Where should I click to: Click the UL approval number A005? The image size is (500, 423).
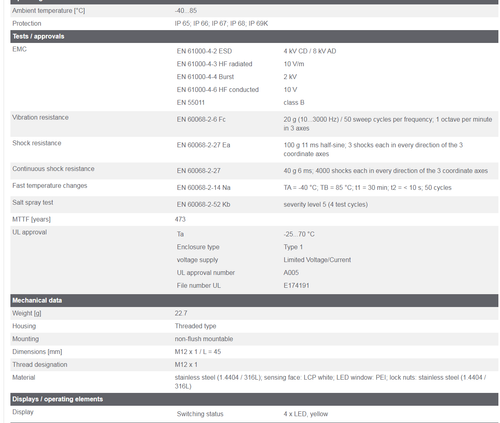click(x=291, y=273)
